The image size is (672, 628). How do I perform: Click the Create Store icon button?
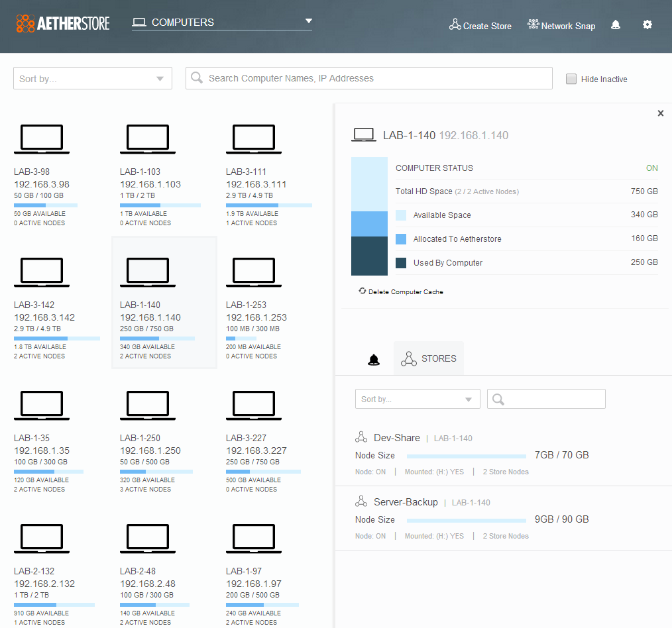455,25
